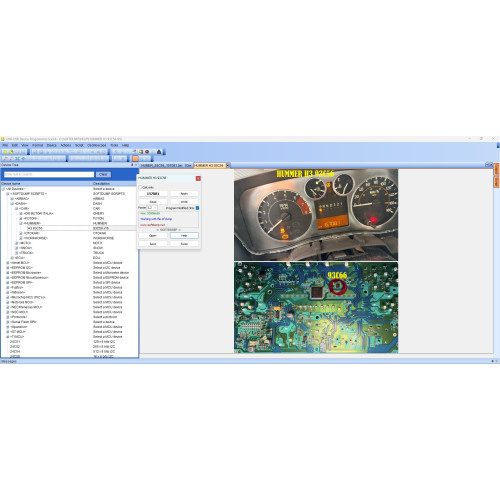
Task: Click the Open button in HUMMER dialog
Action: pos(153,236)
